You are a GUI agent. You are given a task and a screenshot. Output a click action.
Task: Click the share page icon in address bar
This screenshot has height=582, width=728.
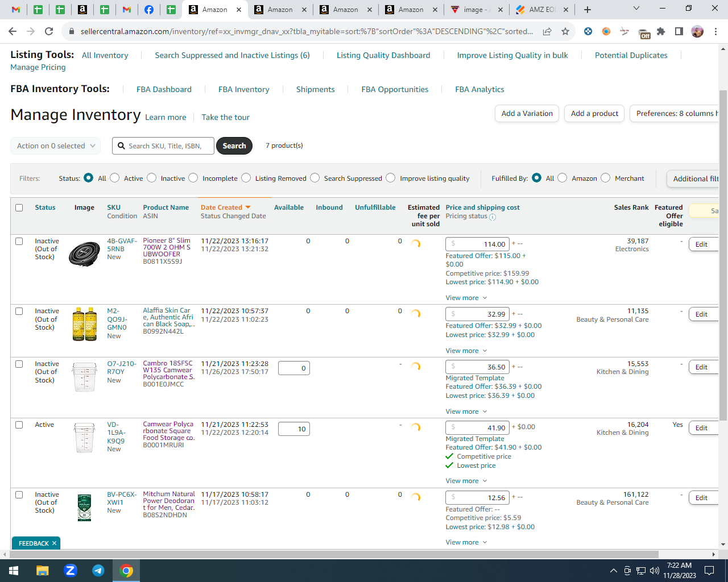click(547, 31)
